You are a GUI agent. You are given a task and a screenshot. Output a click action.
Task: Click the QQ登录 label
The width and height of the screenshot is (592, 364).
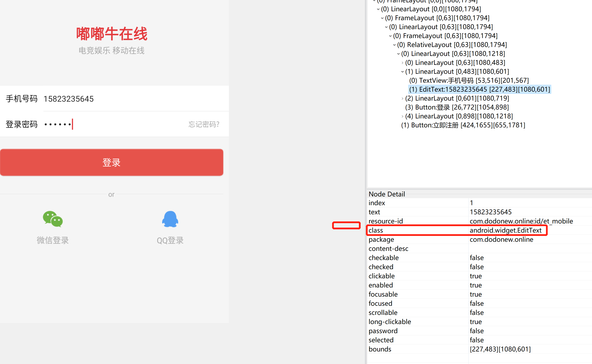[x=170, y=240]
